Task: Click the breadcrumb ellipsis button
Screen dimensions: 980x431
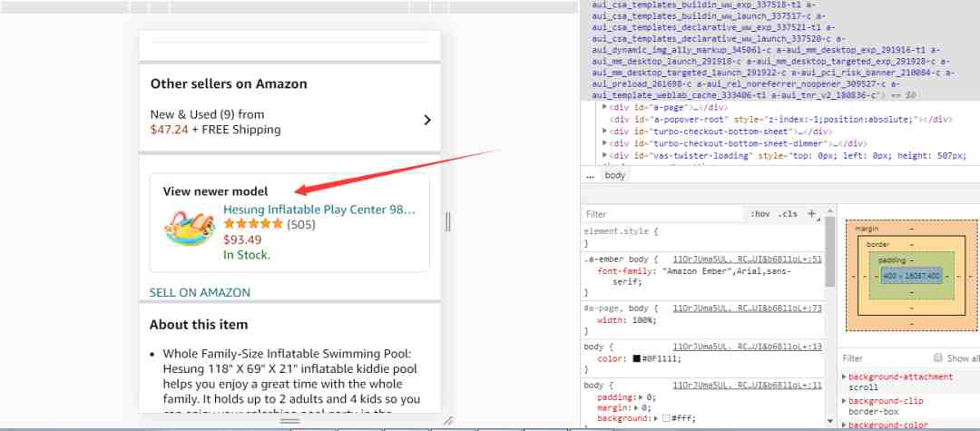Action: point(590,176)
